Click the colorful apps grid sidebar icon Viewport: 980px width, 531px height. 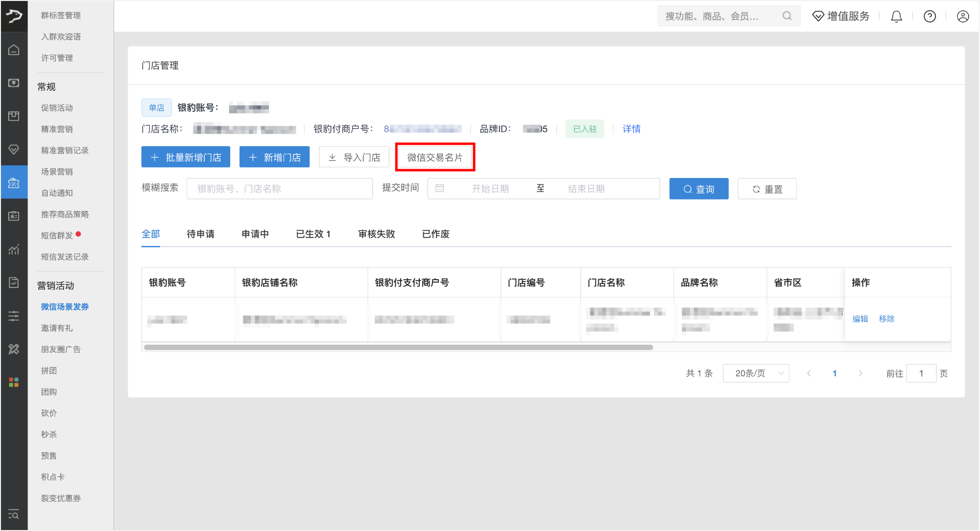14,382
